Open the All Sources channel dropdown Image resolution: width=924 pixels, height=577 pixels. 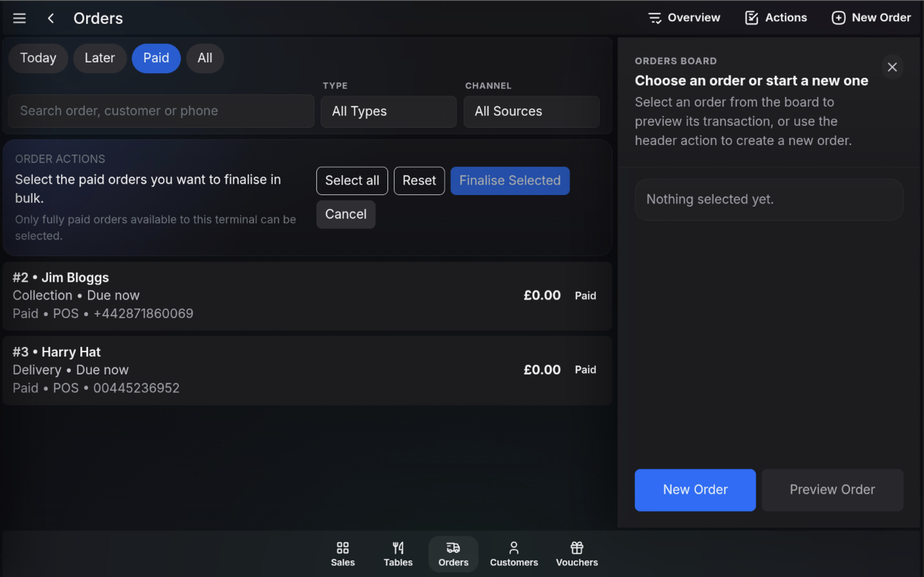pos(531,111)
